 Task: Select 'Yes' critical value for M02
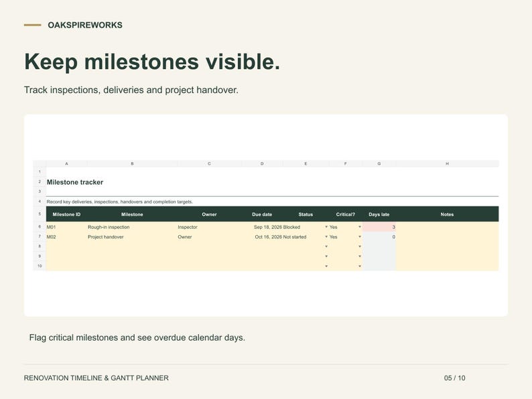(x=345, y=237)
